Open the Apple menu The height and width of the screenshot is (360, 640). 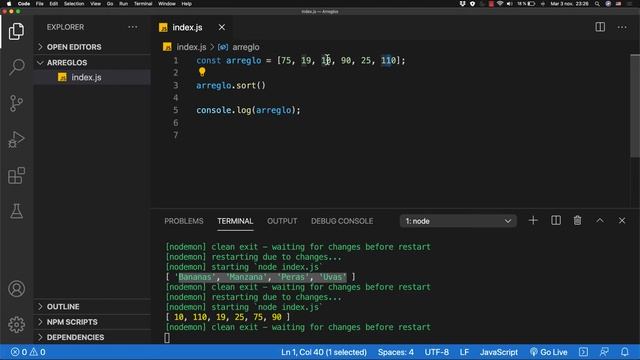click(x=9, y=4)
